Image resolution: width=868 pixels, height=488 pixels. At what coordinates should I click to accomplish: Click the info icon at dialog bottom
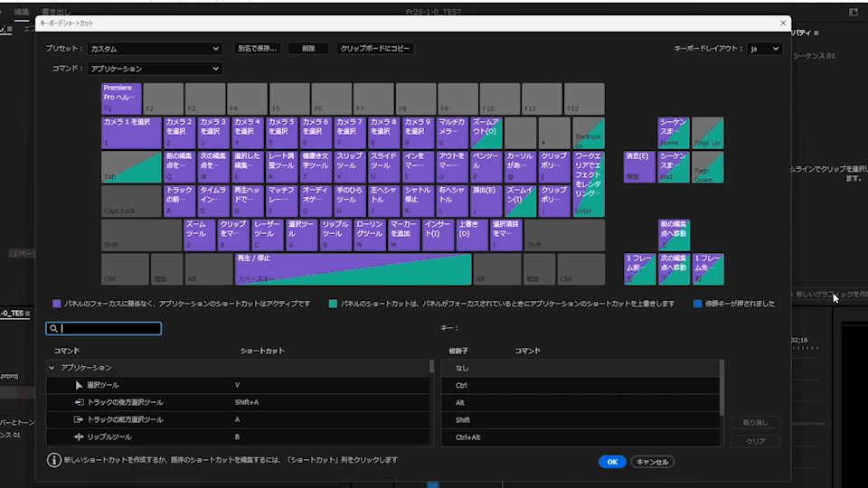pyautogui.click(x=53, y=460)
